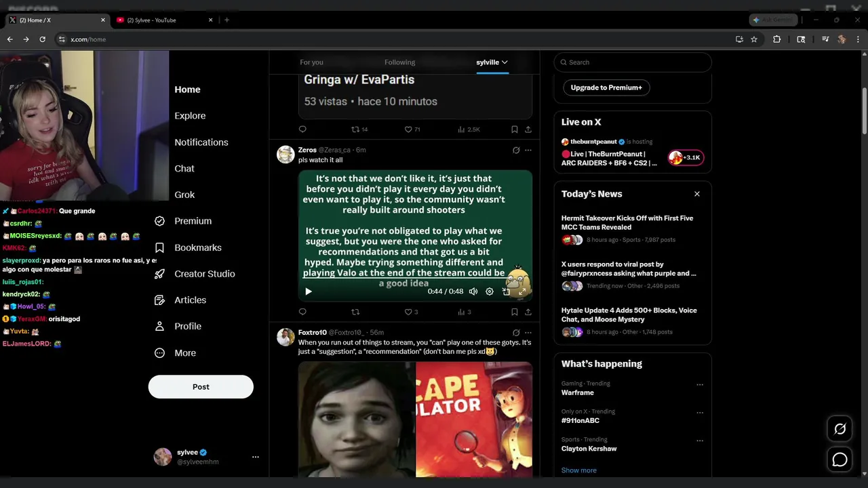
Task: Click the Search X input field
Action: point(633,62)
